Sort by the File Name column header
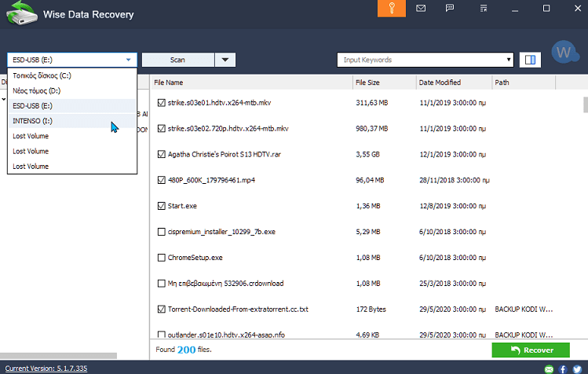Viewport: 588px width, 374px height. 252,82
